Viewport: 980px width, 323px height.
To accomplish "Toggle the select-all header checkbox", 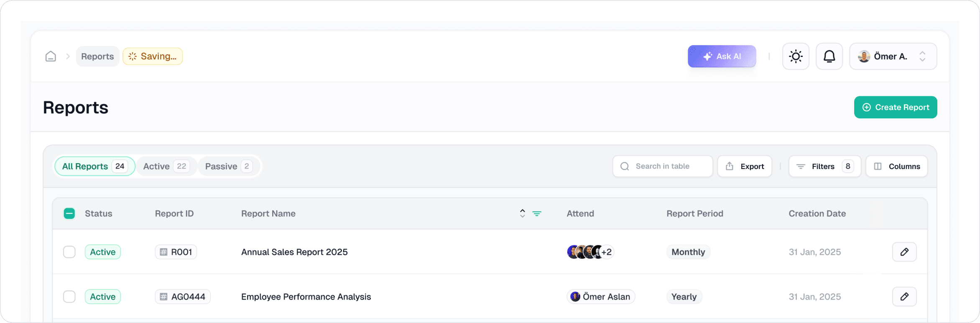I will tap(69, 213).
